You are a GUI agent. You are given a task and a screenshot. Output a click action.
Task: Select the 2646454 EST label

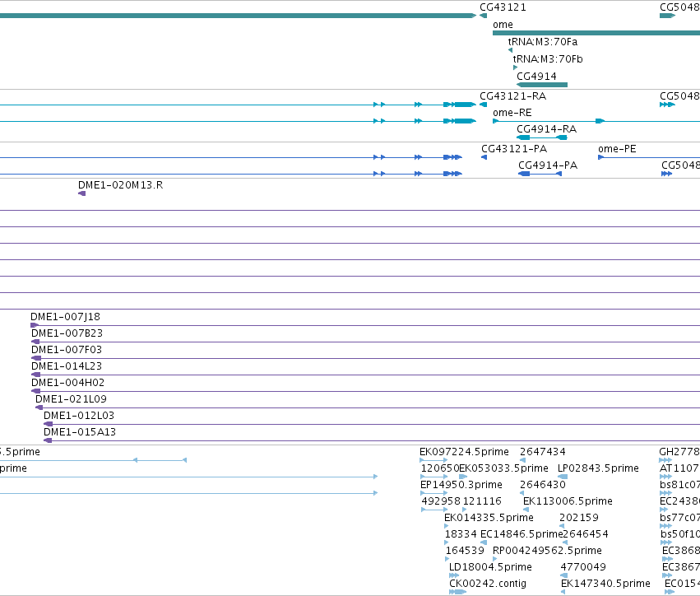coord(586,534)
